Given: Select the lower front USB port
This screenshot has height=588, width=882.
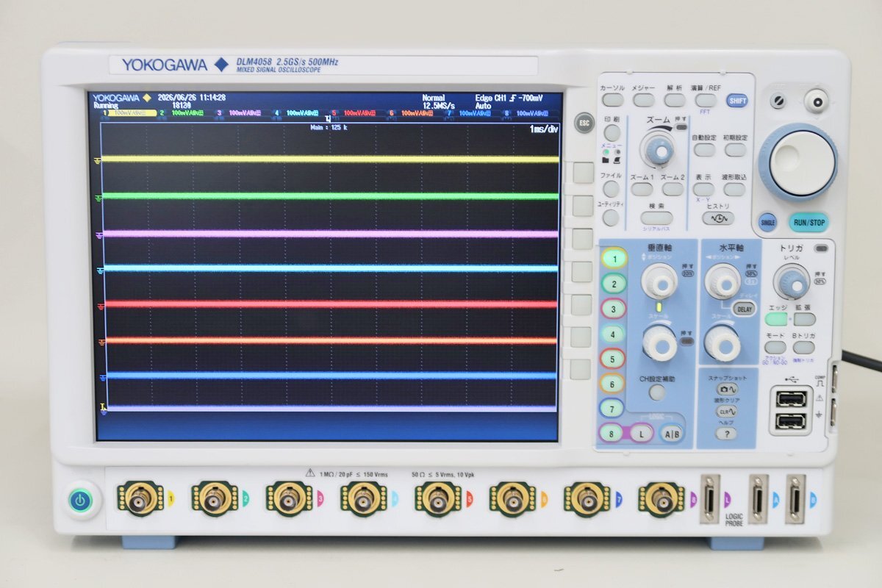Looking at the screenshot, I should (x=790, y=421).
